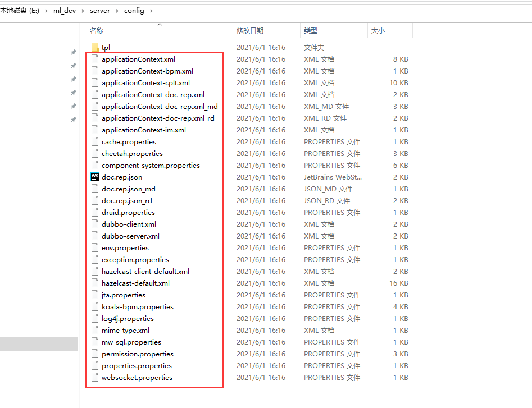This screenshot has width=532, height=408.
Task: Select the tpl folder icon
Action: pos(95,47)
